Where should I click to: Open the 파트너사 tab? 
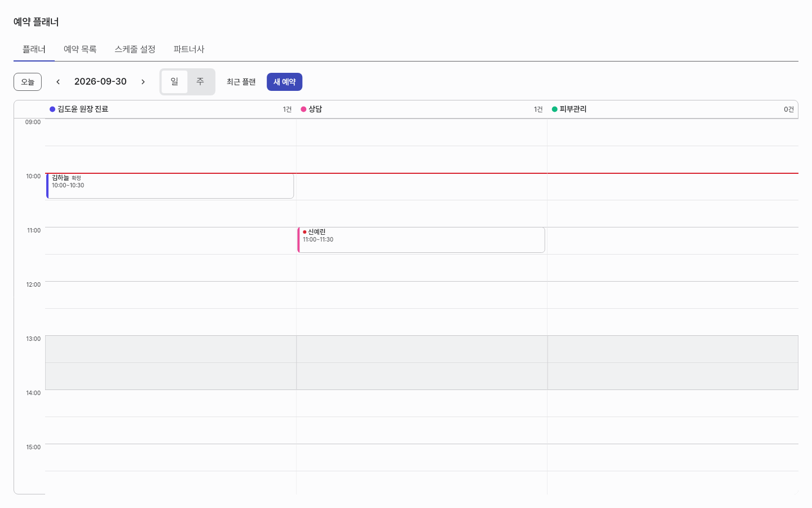(189, 50)
